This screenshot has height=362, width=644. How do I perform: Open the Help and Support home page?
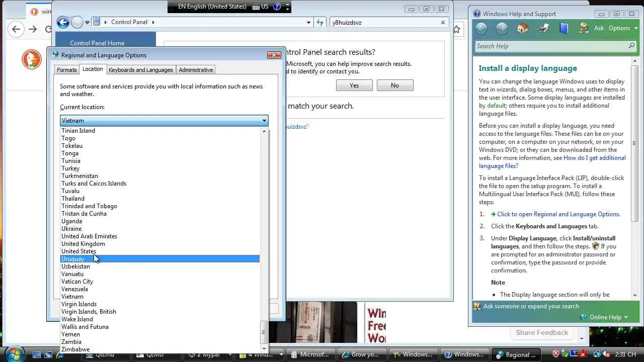tap(523, 28)
